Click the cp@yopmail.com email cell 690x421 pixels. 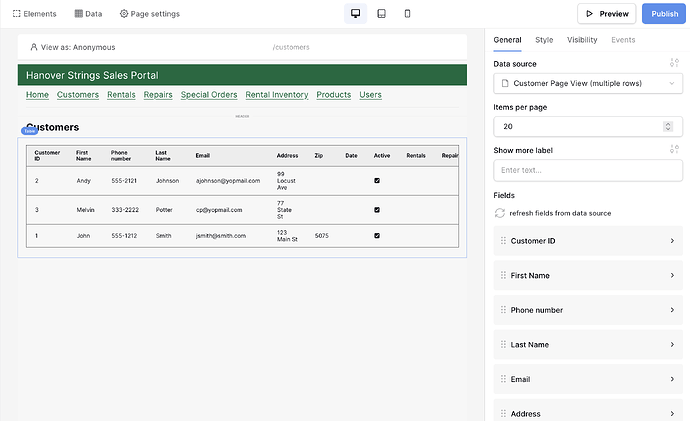(219, 210)
